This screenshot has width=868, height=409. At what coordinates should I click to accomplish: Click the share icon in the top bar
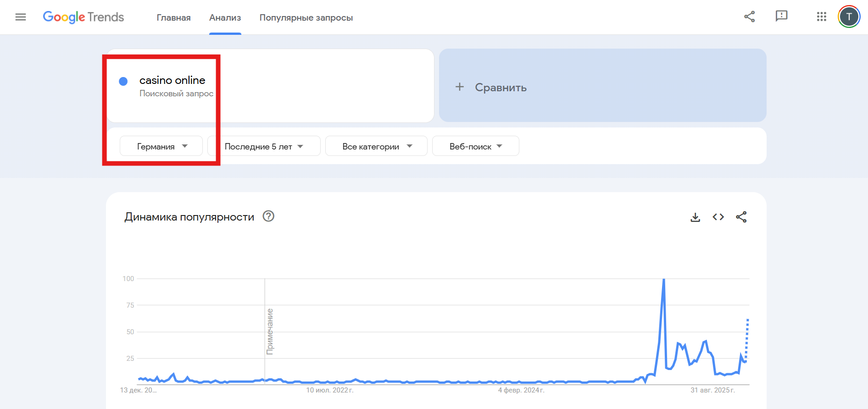coord(750,16)
